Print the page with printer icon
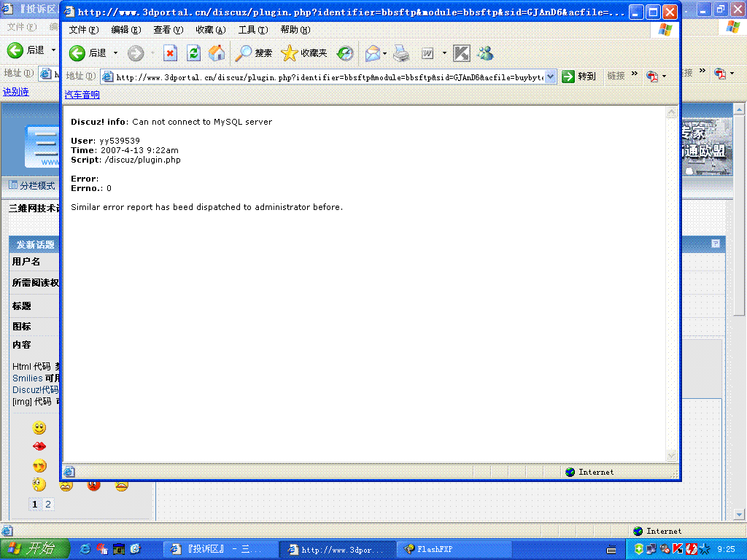 (x=401, y=53)
